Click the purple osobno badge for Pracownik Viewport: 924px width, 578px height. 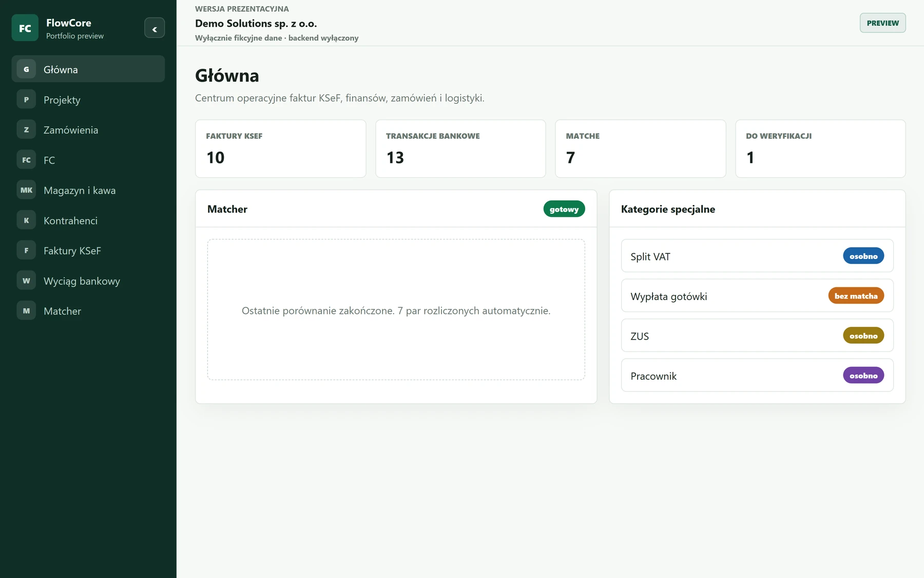tap(863, 375)
